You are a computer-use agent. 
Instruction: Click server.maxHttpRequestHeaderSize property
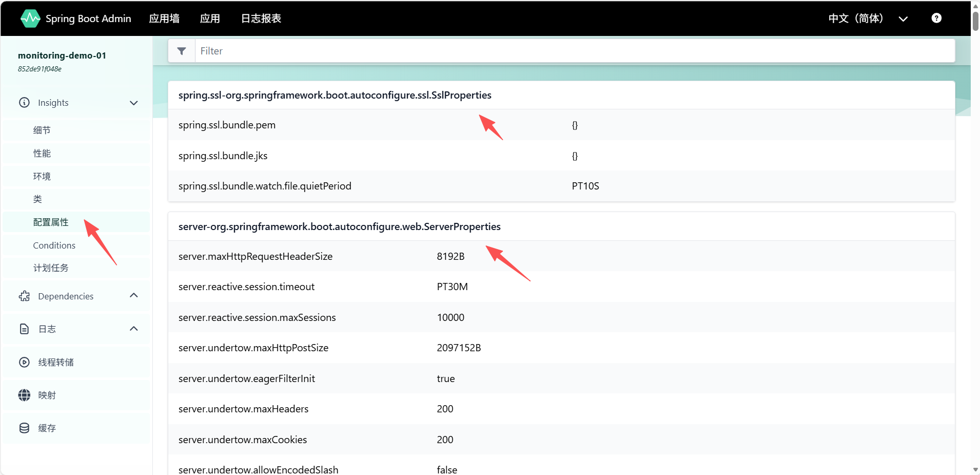(256, 256)
